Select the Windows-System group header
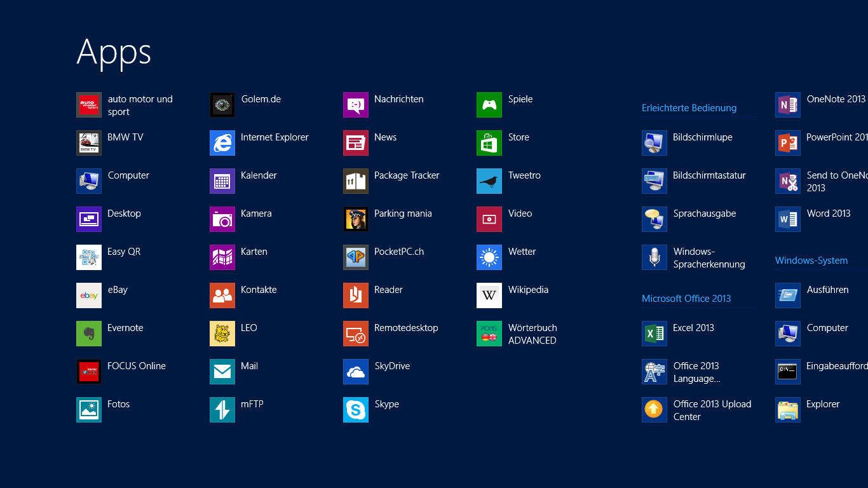The height and width of the screenshot is (488, 868). (x=811, y=261)
